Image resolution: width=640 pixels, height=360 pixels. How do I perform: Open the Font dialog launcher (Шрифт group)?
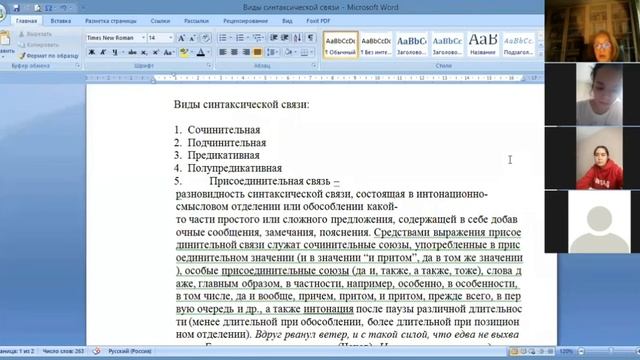pos(209,66)
